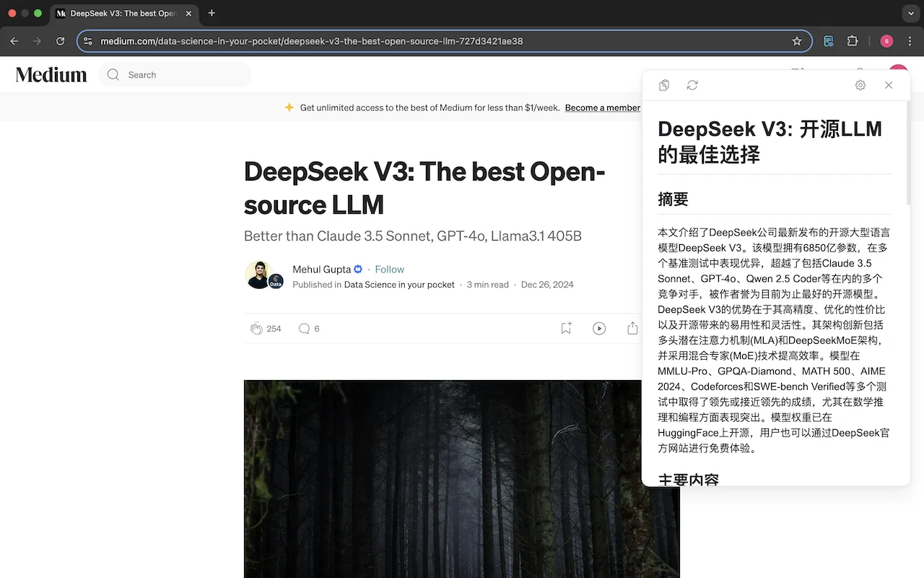
Task: Click the summarizer extension icon in the toolbar
Action: 829,41
